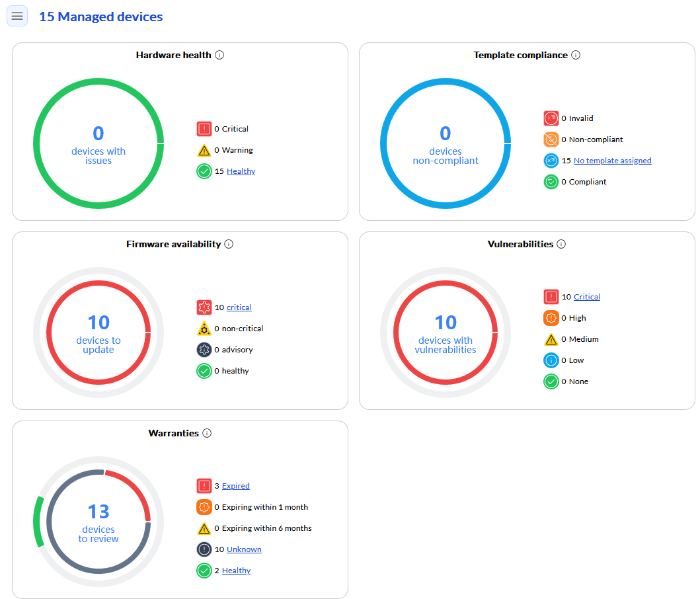Open the critical firmware link
The image size is (700, 599).
coord(239,307)
